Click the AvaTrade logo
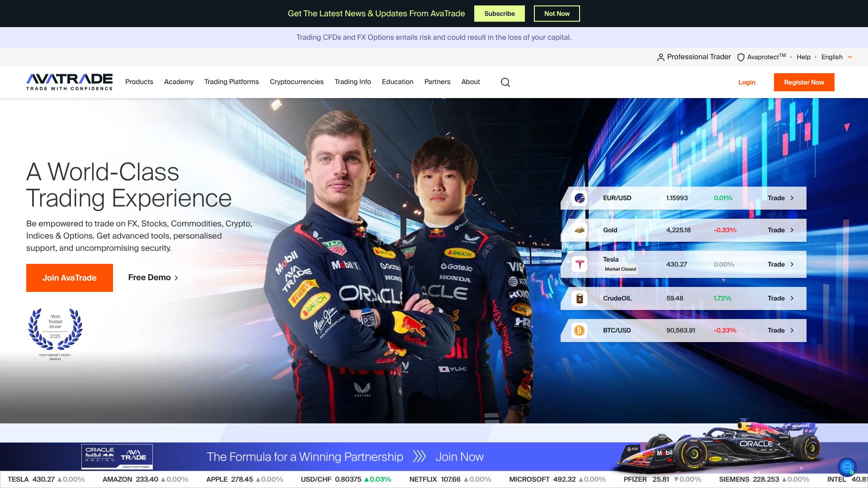The image size is (868, 488). [x=69, y=82]
